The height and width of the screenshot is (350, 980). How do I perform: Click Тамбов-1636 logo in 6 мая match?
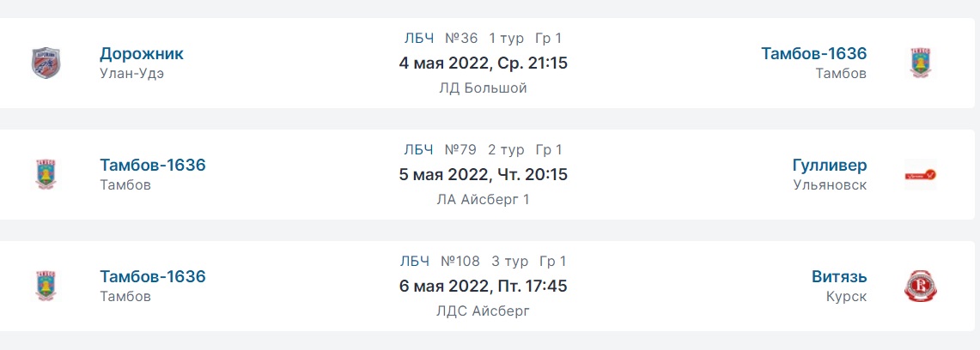coord(46,287)
